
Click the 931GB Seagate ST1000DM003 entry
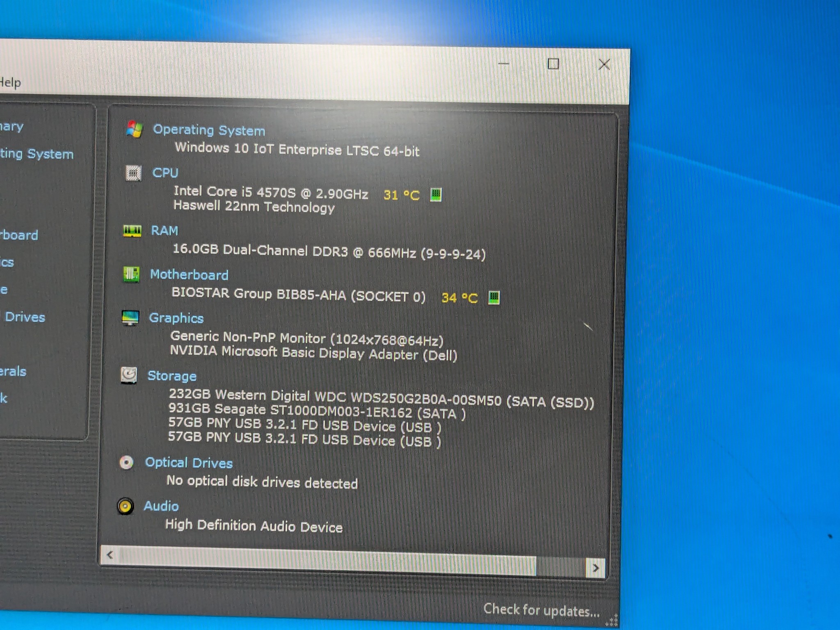tap(317, 411)
